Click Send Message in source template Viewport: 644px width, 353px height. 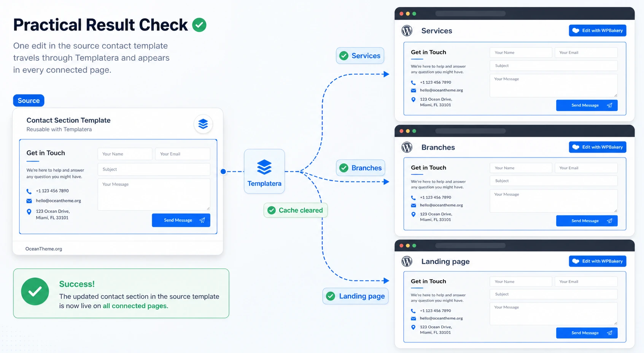click(181, 220)
